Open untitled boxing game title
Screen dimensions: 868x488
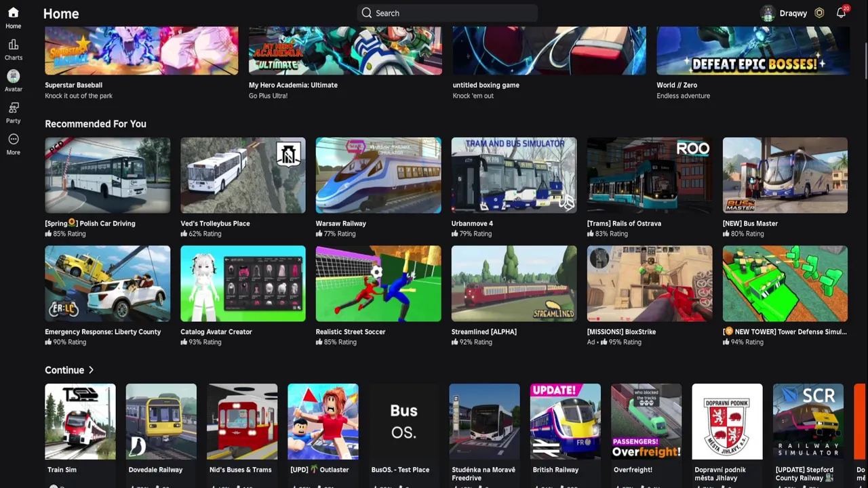click(486, 85)
